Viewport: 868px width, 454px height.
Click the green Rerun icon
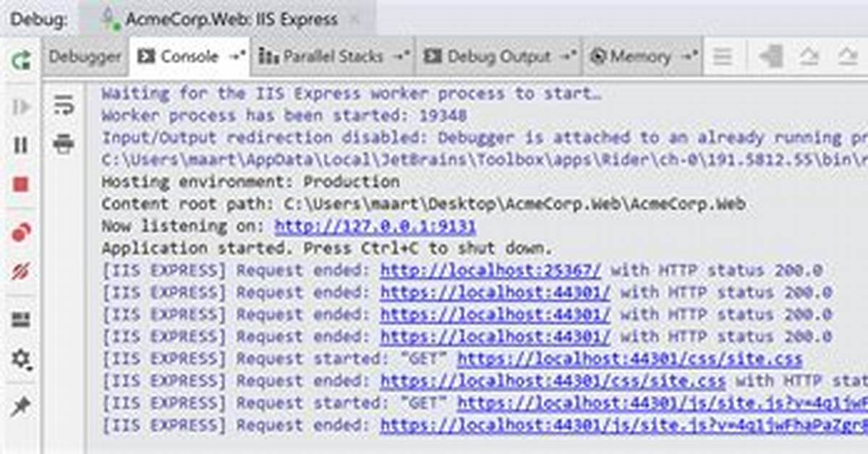21,60
